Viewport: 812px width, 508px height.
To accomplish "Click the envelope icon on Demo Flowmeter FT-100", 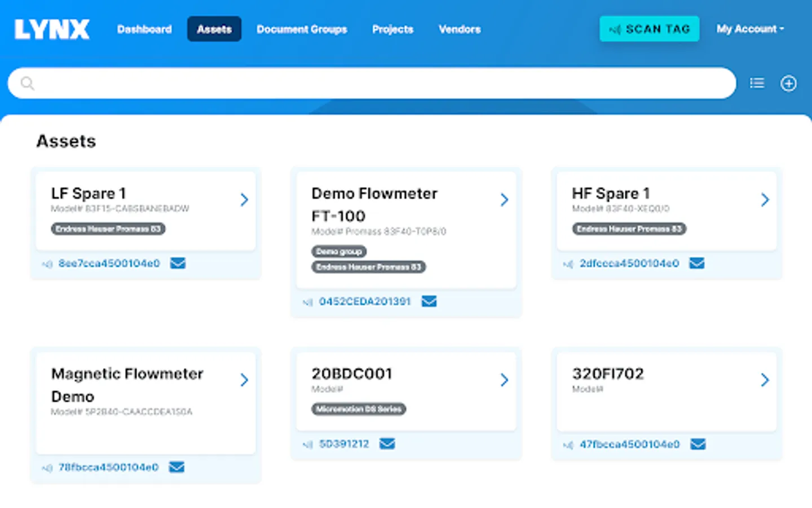I will pos(429,301).
